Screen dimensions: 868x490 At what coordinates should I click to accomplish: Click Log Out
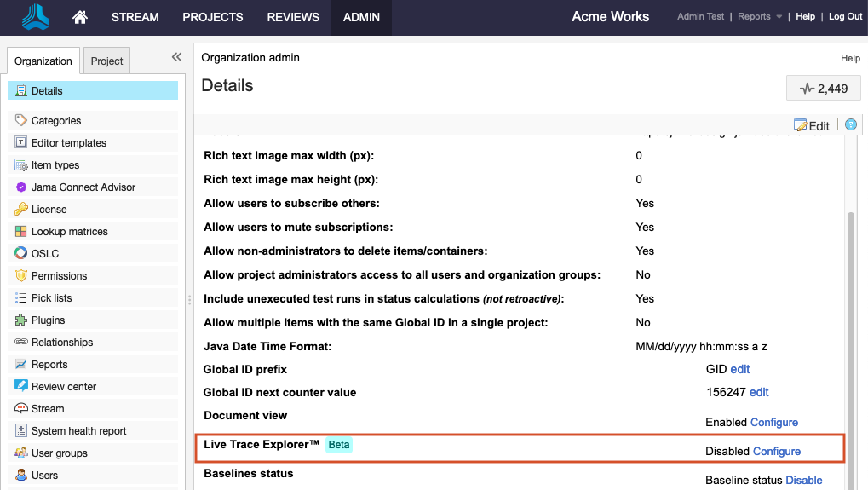click(x=845, y=16)
